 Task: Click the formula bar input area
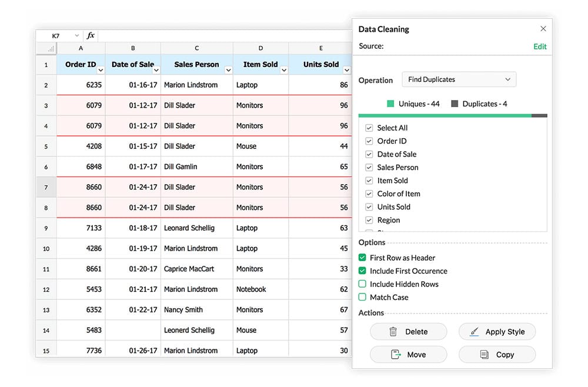[224, 36]
